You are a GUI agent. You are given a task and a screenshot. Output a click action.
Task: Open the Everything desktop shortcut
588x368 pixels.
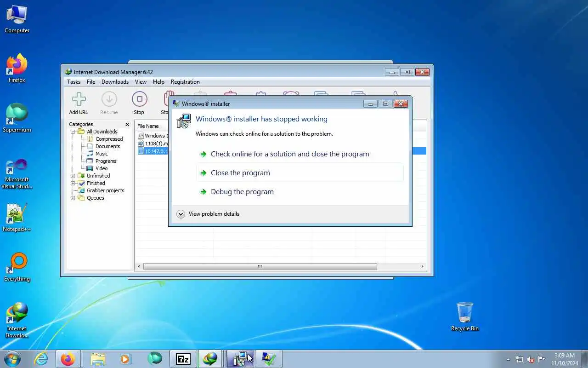coord(17,267)
